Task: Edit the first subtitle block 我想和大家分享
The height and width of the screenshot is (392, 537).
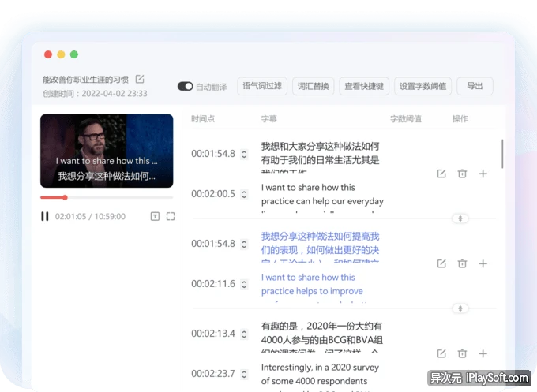Action: (441, 174)
